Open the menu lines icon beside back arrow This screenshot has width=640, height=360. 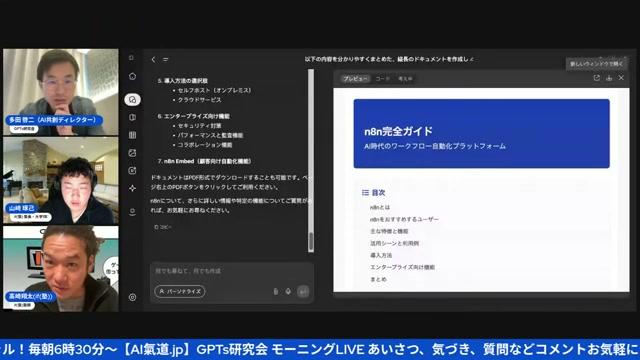point(166,60)
